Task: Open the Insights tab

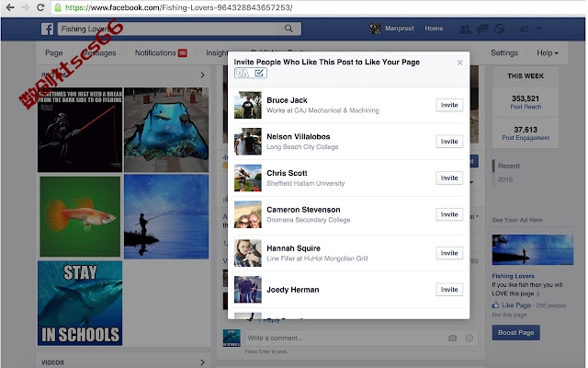Action: (217, 53)
